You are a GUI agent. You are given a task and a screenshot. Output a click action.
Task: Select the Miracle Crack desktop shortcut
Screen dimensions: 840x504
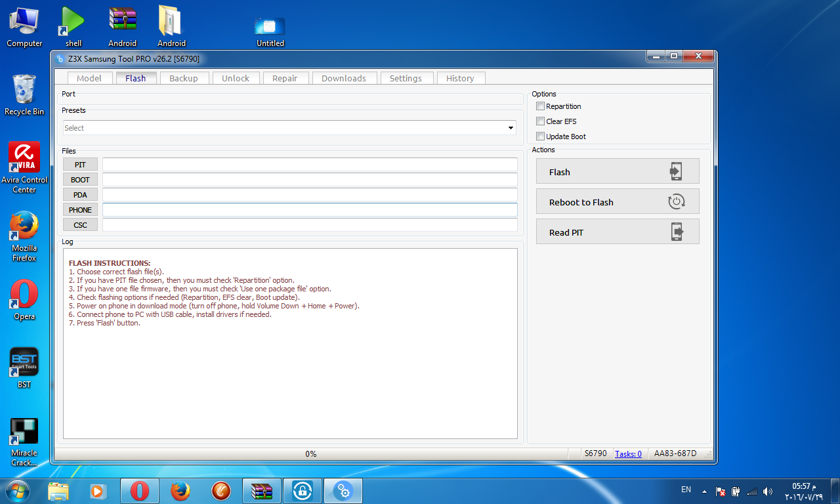click(x=24, y=442)
